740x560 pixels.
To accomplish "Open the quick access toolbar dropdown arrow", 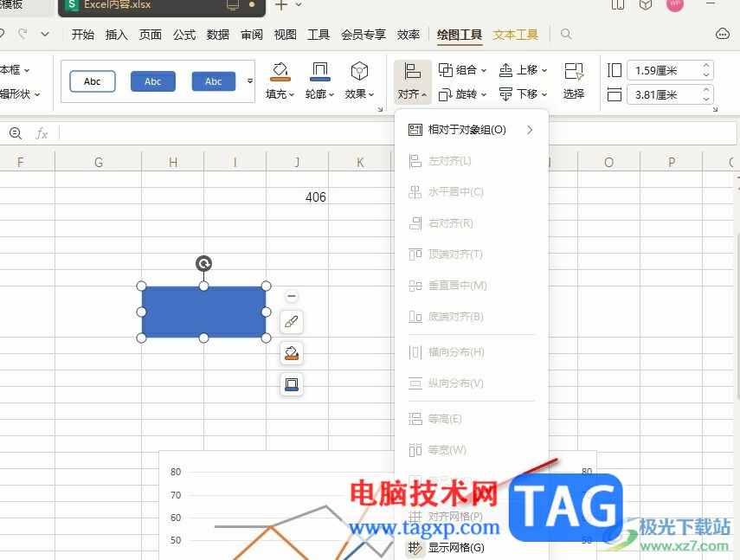I will 45,34.
